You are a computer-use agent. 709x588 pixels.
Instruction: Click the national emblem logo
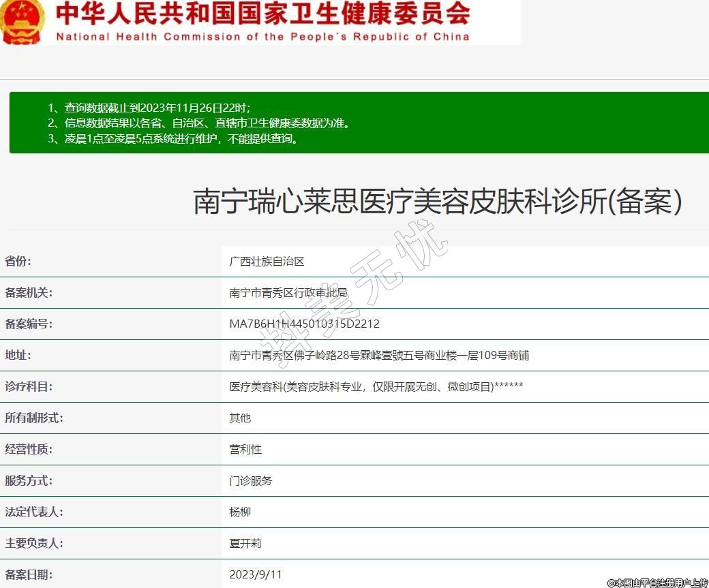(22, 20)
